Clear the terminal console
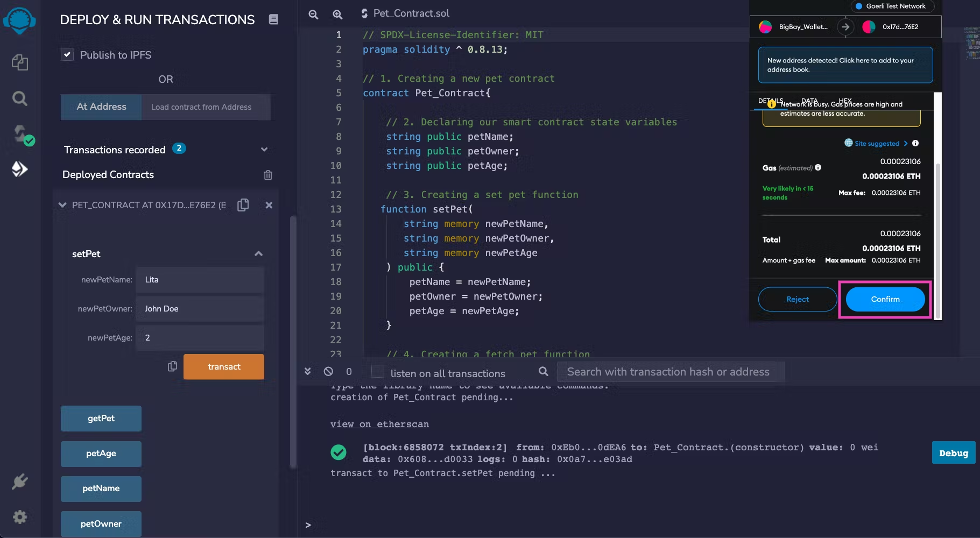 coord(328,372)
